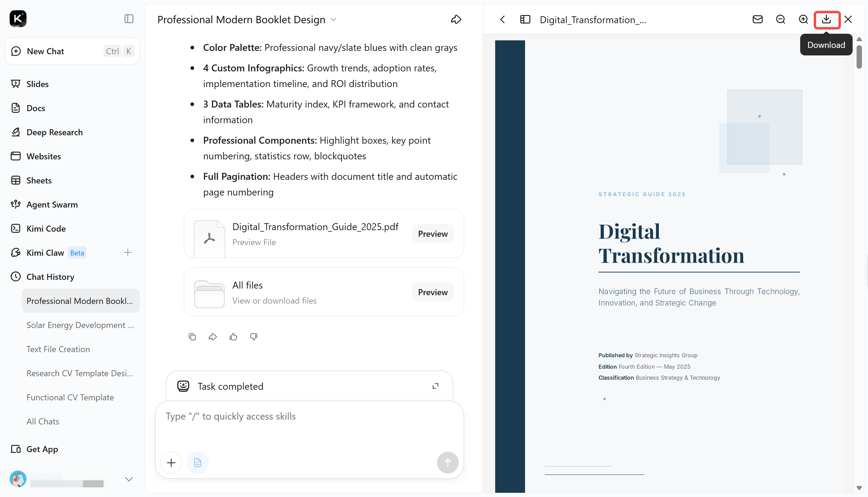Zoom out of the PDF preview

click(780, 20)
